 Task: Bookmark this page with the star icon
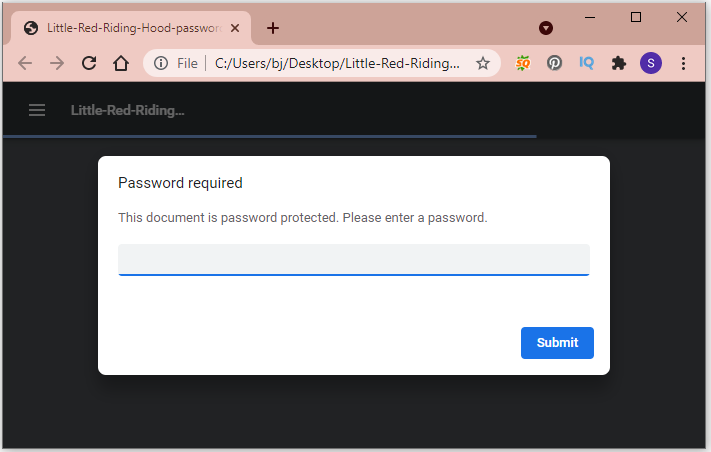tap(482, 63)
